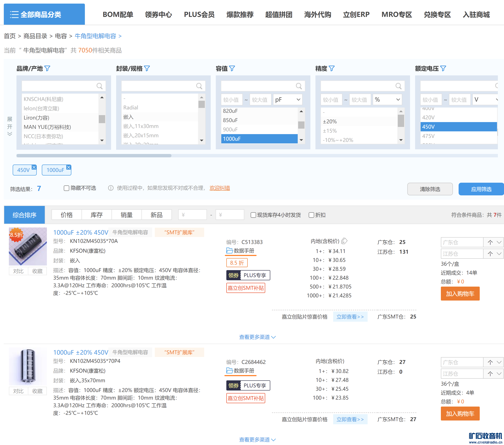Remove the 1000uF filter tag
The image size is (504, 445).
[69, 167]
